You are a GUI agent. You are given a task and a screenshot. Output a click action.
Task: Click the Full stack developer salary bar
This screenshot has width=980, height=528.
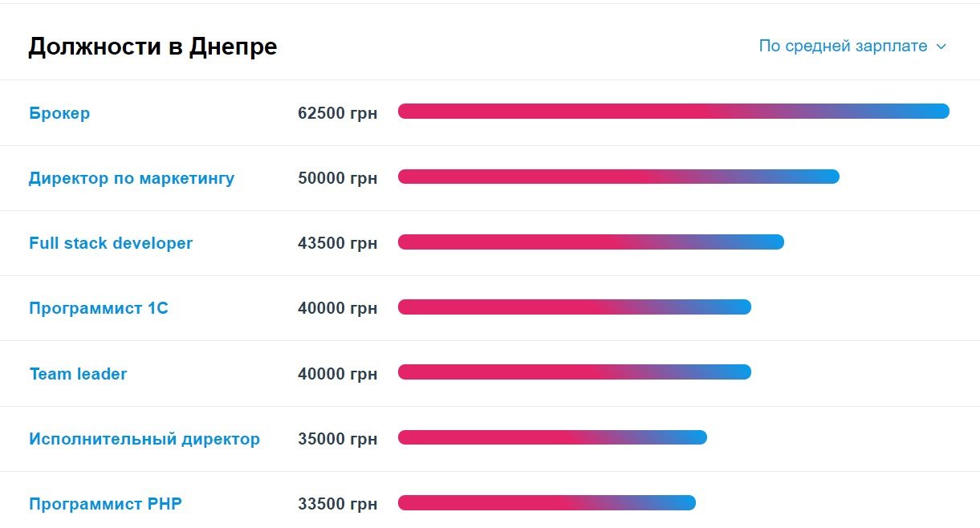[x=591, y=242]
